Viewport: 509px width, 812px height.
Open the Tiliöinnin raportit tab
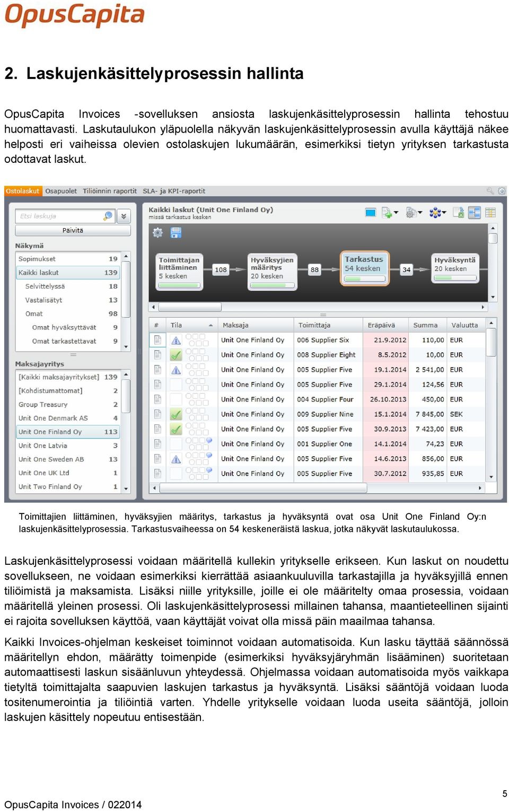click(110, 191)
